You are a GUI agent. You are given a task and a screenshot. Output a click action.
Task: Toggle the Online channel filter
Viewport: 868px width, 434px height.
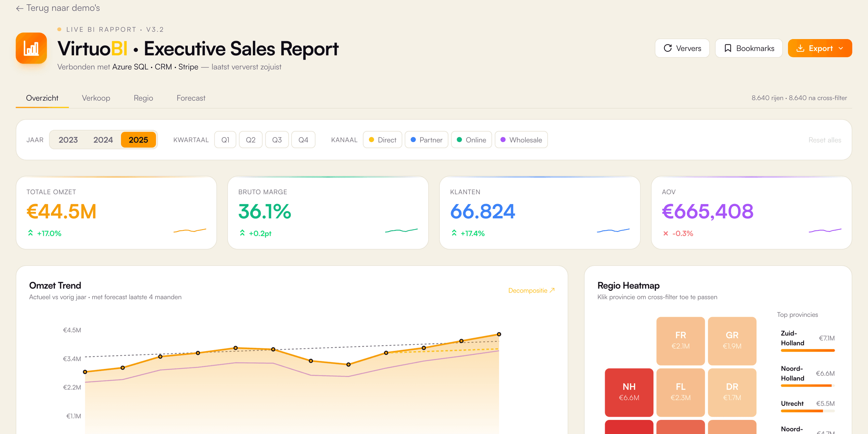pos(472,140)
